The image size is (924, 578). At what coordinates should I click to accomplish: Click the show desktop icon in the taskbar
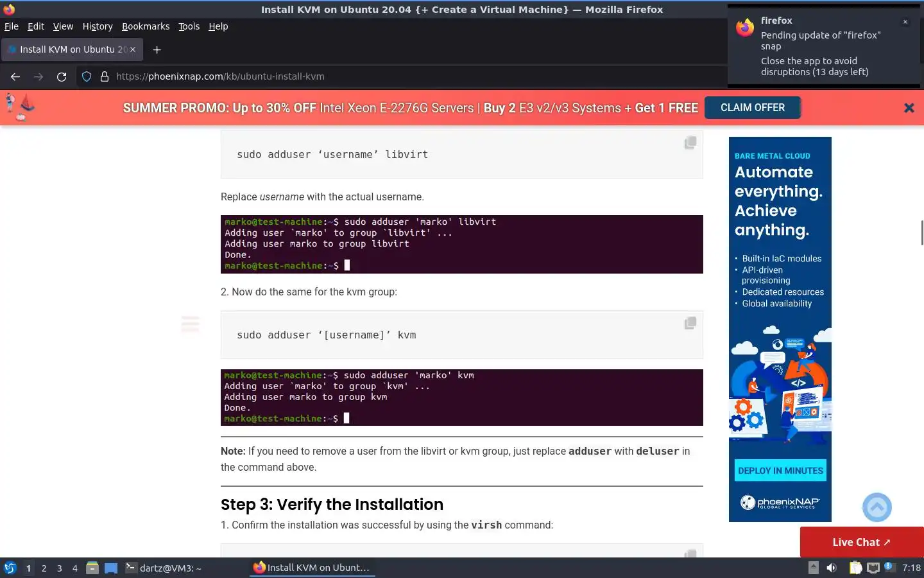coord(111,568)
